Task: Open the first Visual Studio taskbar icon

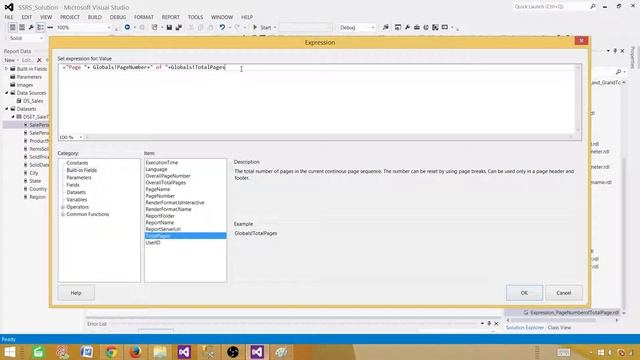Action: (184, 352)
